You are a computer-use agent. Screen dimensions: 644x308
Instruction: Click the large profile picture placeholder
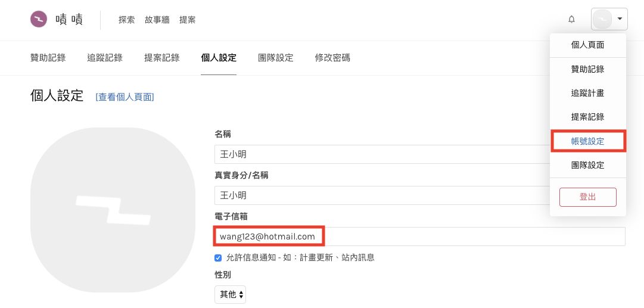[113, 210]
